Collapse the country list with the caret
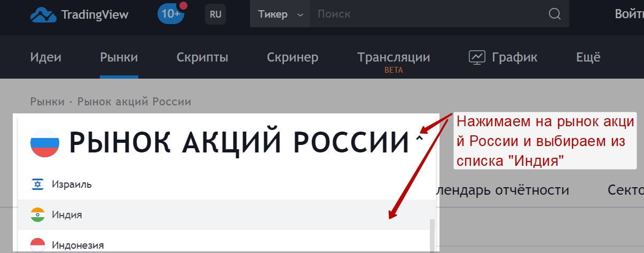 click(x=419, y=139)
